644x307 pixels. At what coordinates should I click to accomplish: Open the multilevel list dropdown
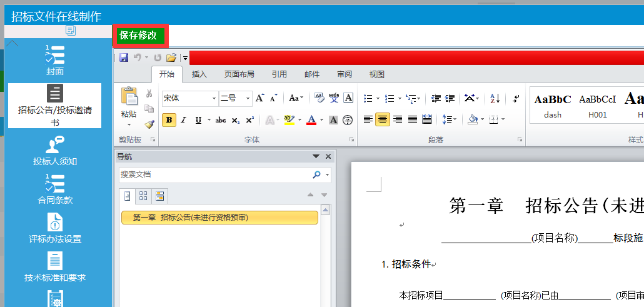coord(418,99)
